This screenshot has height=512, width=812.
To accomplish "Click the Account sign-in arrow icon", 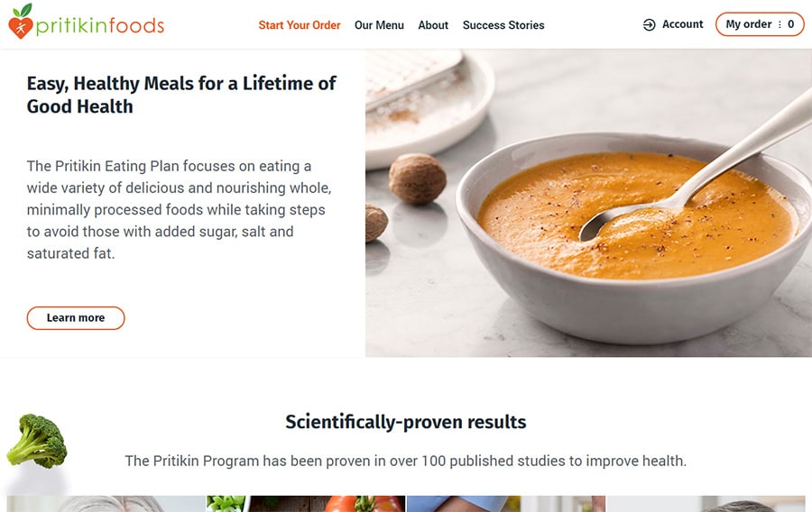I will [x=650, y=25].
